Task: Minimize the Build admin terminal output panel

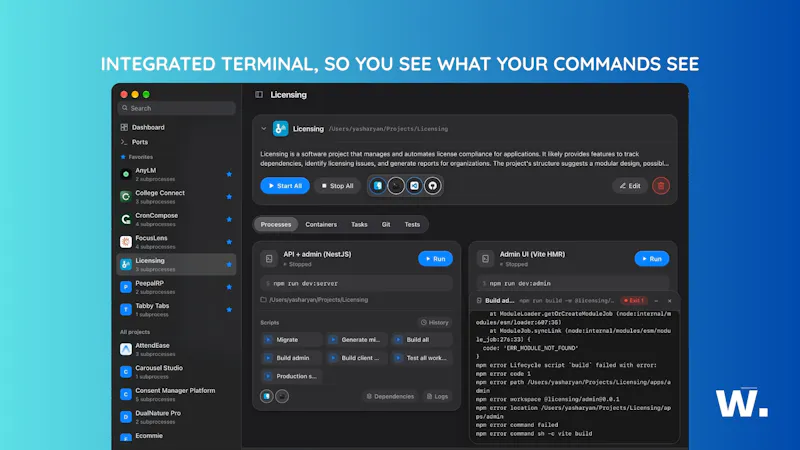Action: pyautogui.click(x=656, y=301)
